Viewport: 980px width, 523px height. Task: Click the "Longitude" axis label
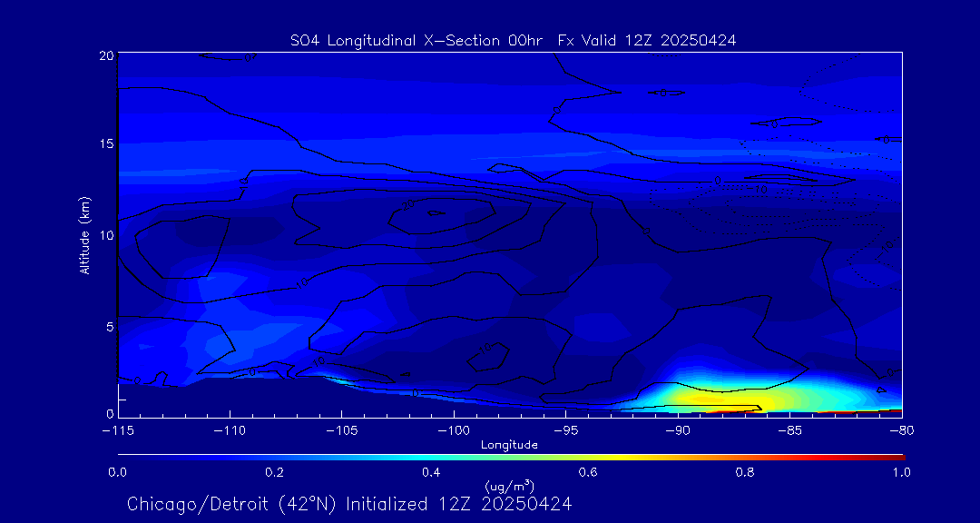509,445
